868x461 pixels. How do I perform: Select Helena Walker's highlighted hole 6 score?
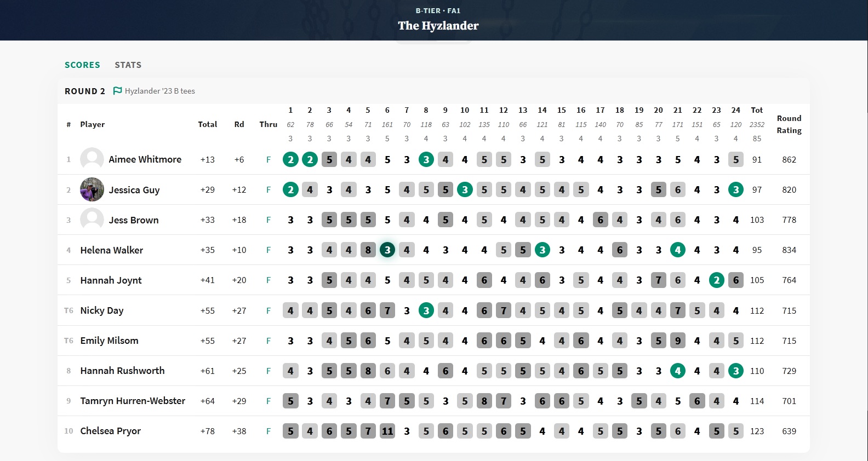click(387, 250)
